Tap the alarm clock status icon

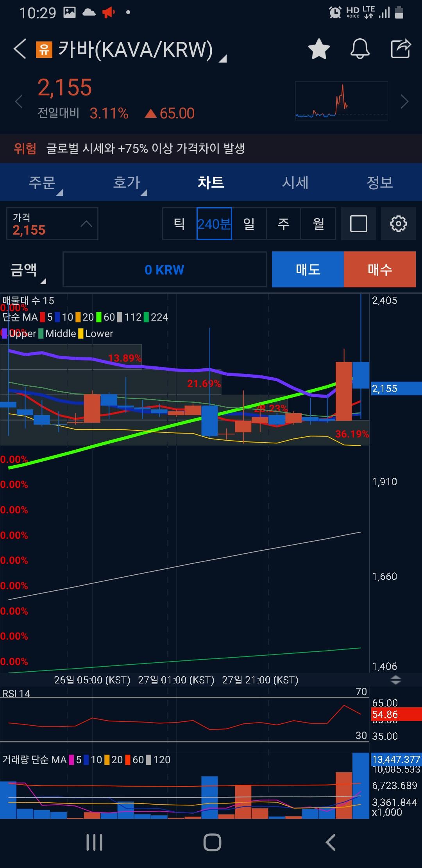click(x=335, y=13)
